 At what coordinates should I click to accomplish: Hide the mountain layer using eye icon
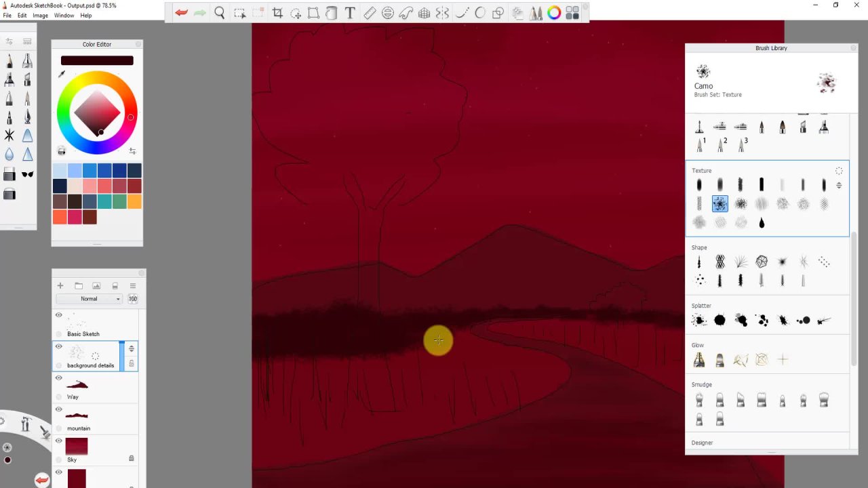tap(59, 409)
